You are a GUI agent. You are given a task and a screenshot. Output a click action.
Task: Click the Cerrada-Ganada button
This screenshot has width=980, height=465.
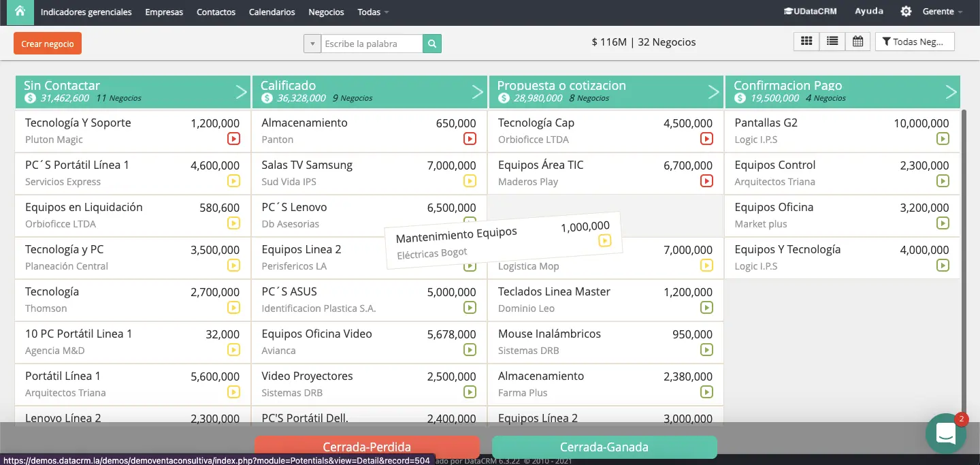tap(604, 447)
